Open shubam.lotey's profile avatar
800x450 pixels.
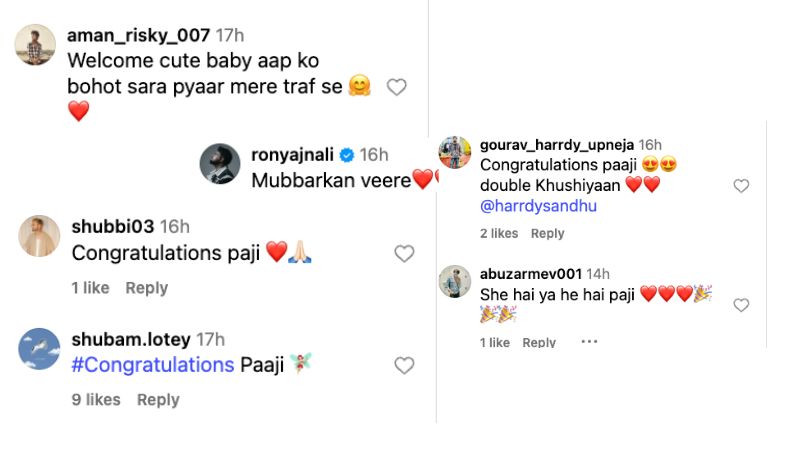[40, 349]
